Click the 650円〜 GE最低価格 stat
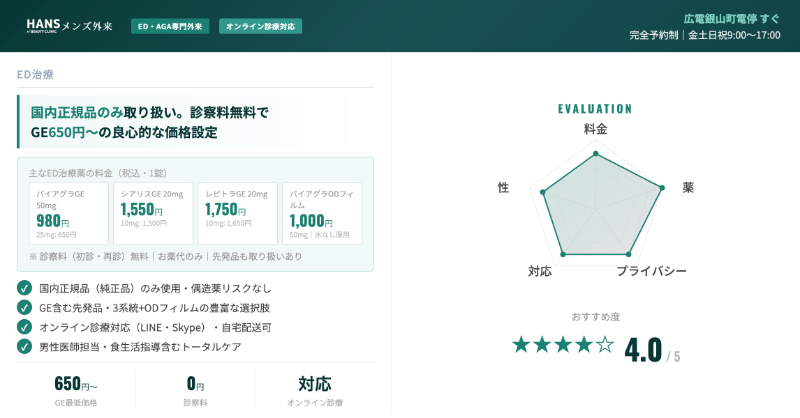This screenshot has height=418, width=800. tap(76, 390)
